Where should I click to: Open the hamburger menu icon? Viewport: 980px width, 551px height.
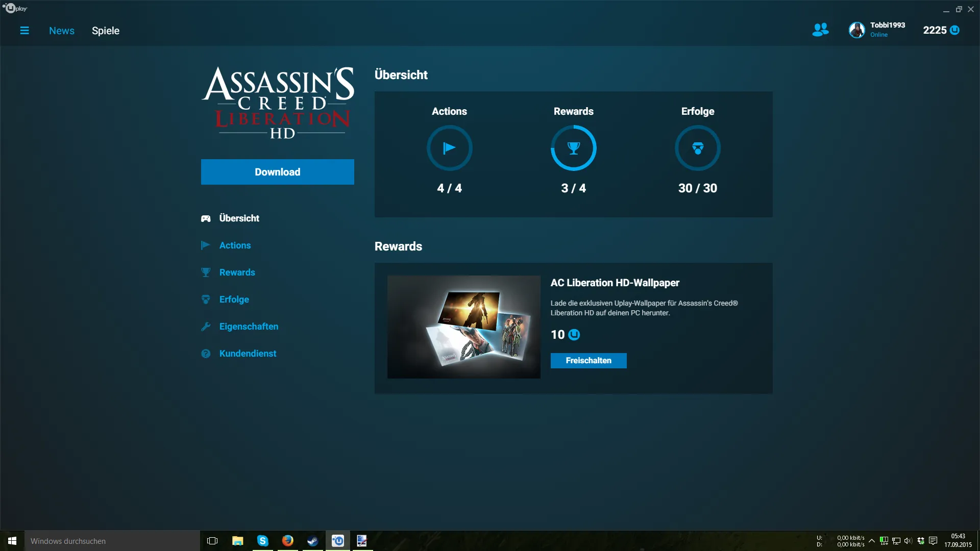pos(24,31)
